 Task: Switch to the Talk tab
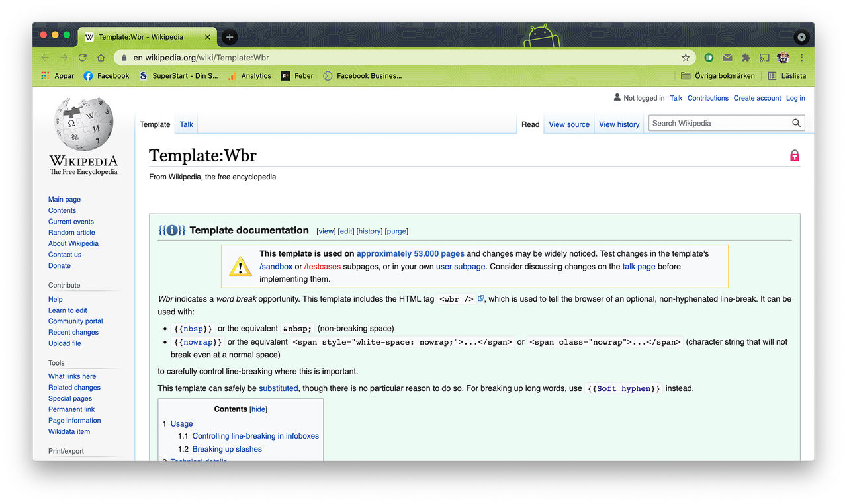pyautogui.click(x=187, y=124)
